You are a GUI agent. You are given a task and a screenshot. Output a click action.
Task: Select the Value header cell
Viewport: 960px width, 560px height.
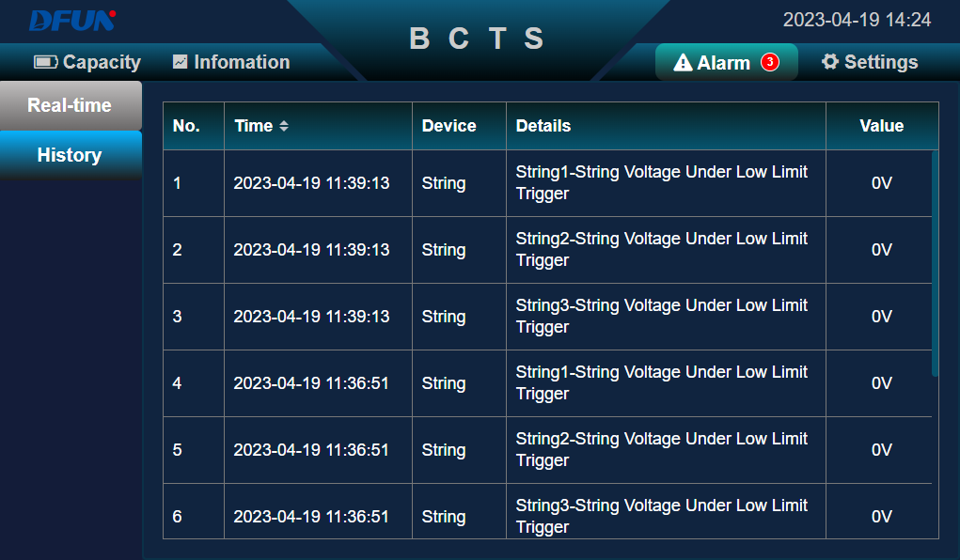click(x=881, y=125)
